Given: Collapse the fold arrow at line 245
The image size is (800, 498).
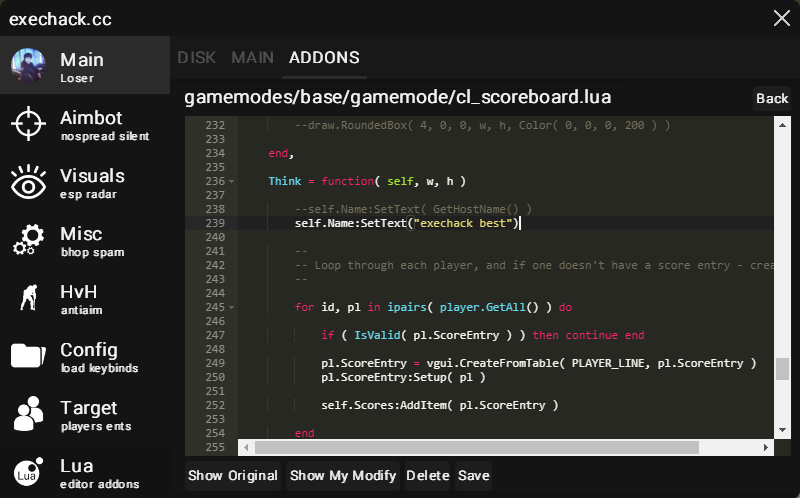Looking at the screenshot, I should point(231,307).
